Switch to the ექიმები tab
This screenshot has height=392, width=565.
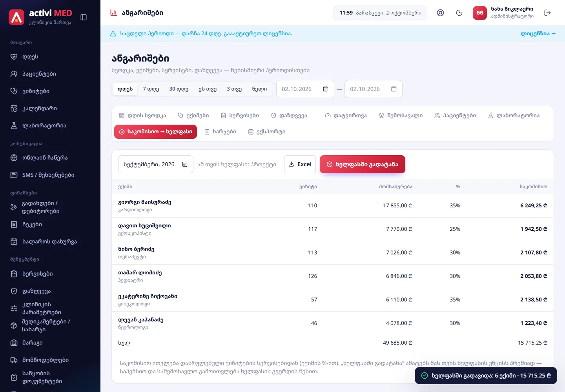tap(193, 116)
